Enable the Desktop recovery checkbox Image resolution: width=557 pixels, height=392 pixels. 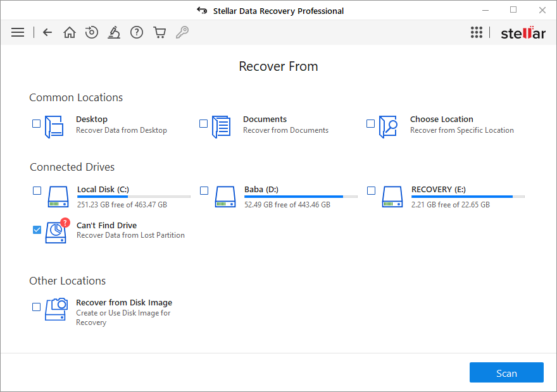36,123
